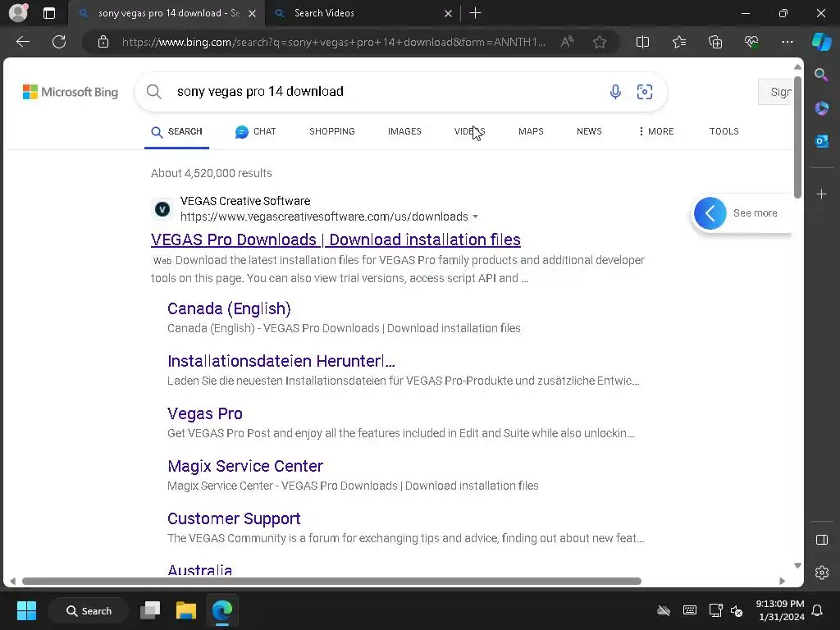The height and width of the screenshot is (630, 840).
Task: Expand the See more side panel arrow
Action: 710,213
